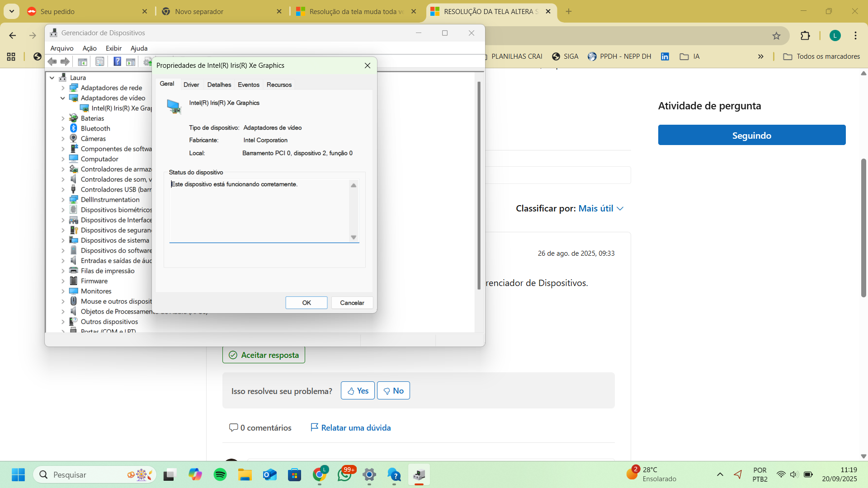Collapse the Adaptadores de vídeo node

coord(62,98)
